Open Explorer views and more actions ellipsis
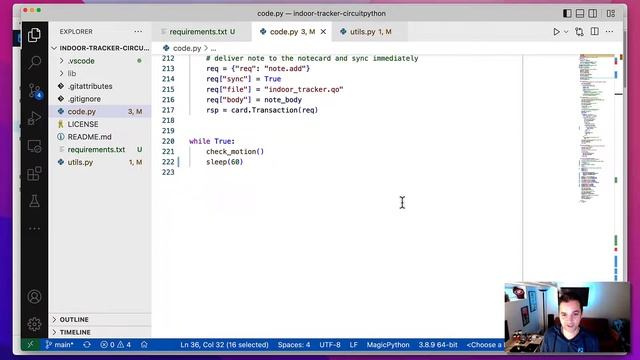This screenshot has height=360, width=640. tap(138, 31)
